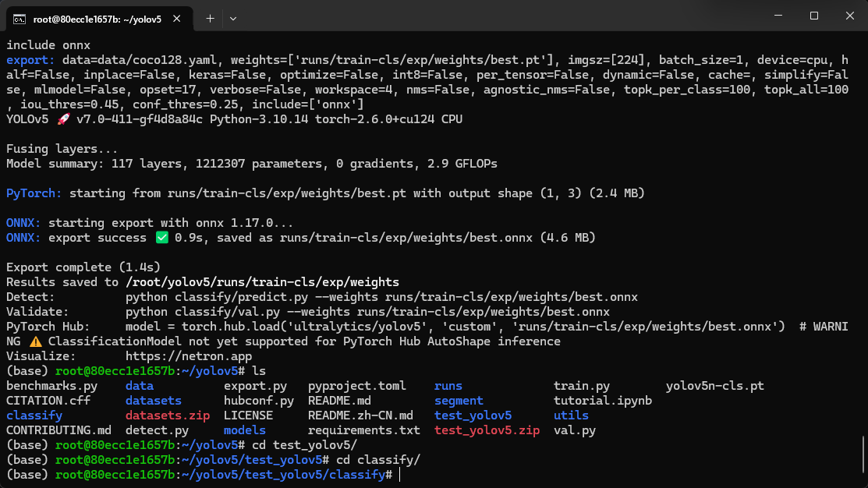Click the blue 'export:' label
868x488 pixels.
[30, 60]
